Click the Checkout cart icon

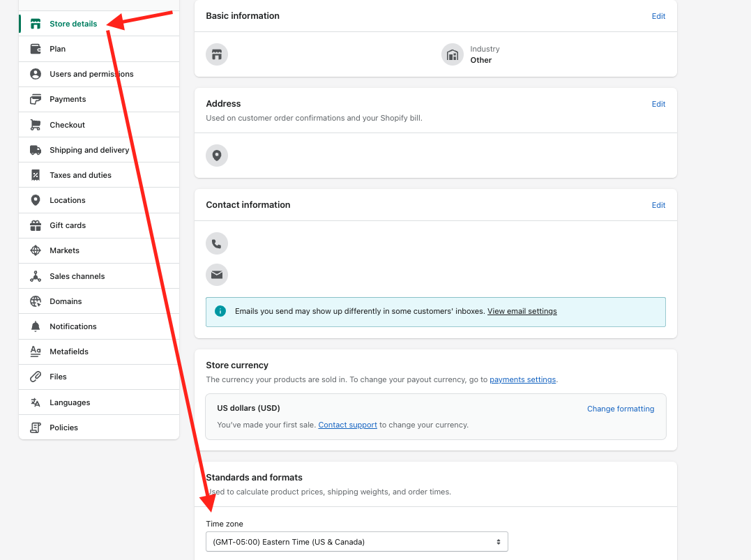36,125
